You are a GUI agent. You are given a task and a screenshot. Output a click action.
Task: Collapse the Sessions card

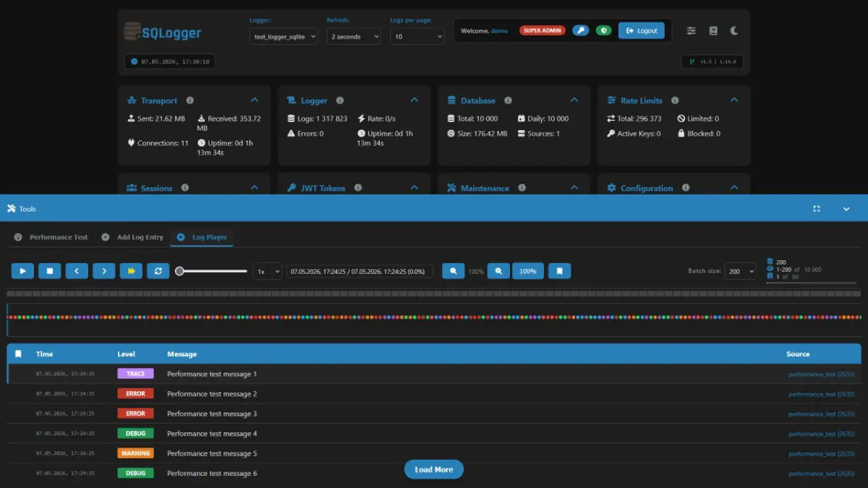pyautogui.click(x=255, y=188)
